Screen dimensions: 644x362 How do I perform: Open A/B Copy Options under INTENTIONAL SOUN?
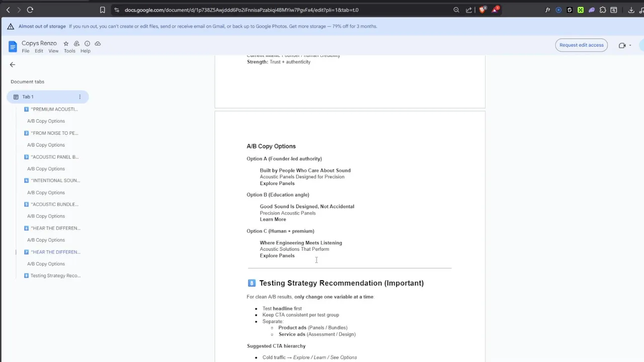tap(46, 193)
